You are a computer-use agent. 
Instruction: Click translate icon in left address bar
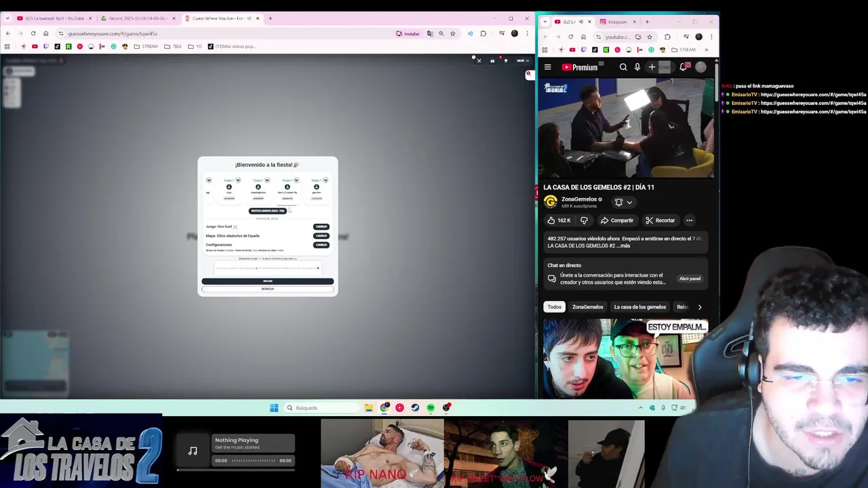430,33
